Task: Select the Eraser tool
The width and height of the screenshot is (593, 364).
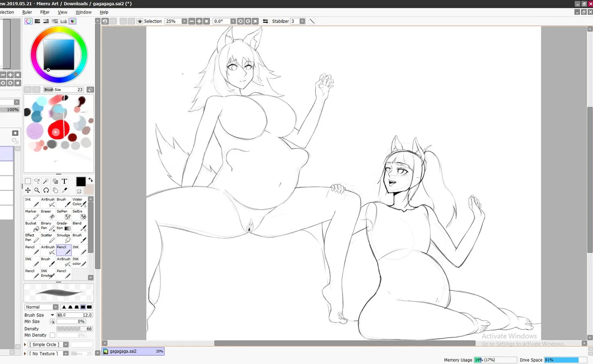Action: pos(48,214)
